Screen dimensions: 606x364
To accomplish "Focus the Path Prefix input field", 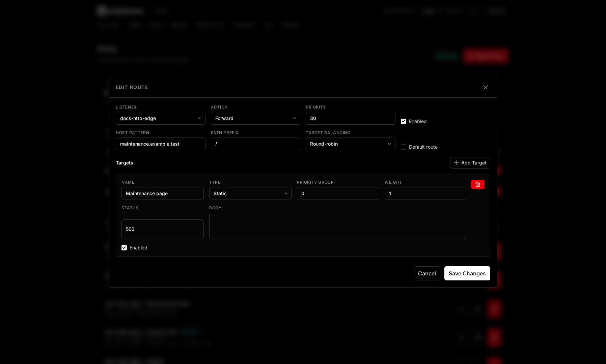I will pos(255,144).
